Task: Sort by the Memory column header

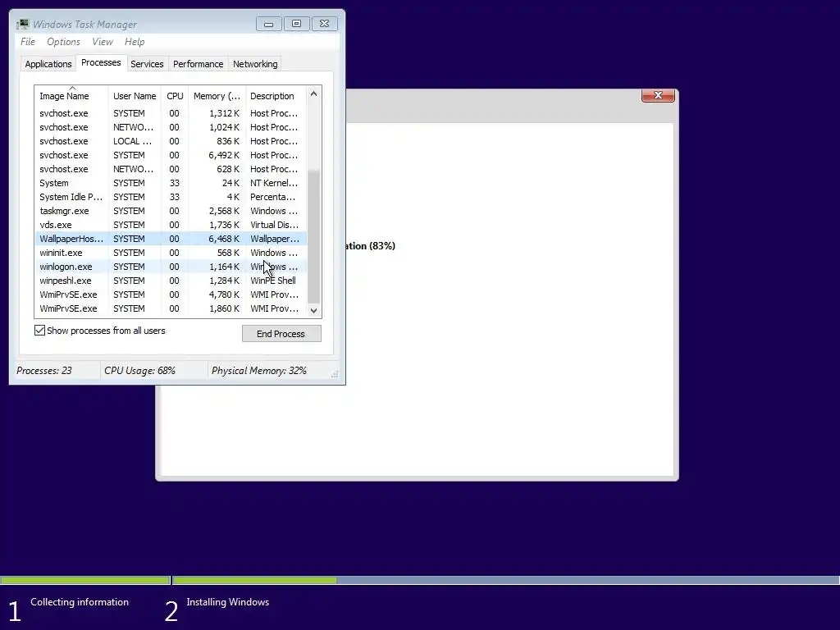Action: pyautogui.click(x=217, y=96)
